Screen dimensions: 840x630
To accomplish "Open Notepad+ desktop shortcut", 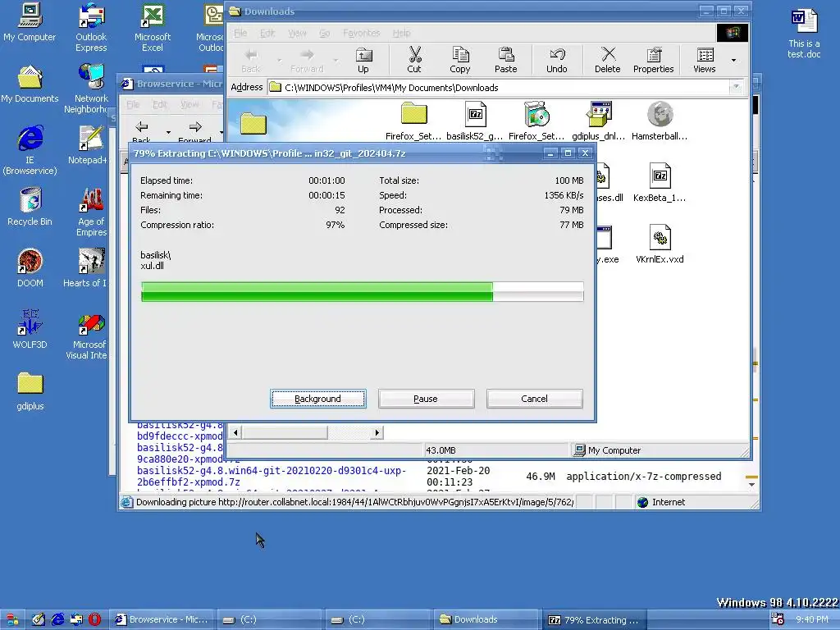I will 89,145.
